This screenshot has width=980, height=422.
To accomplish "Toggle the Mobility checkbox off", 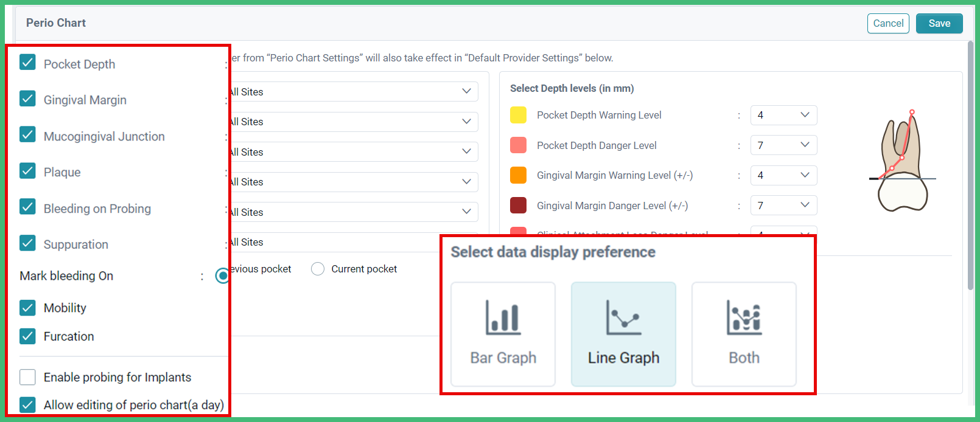I will pos(27,306).
